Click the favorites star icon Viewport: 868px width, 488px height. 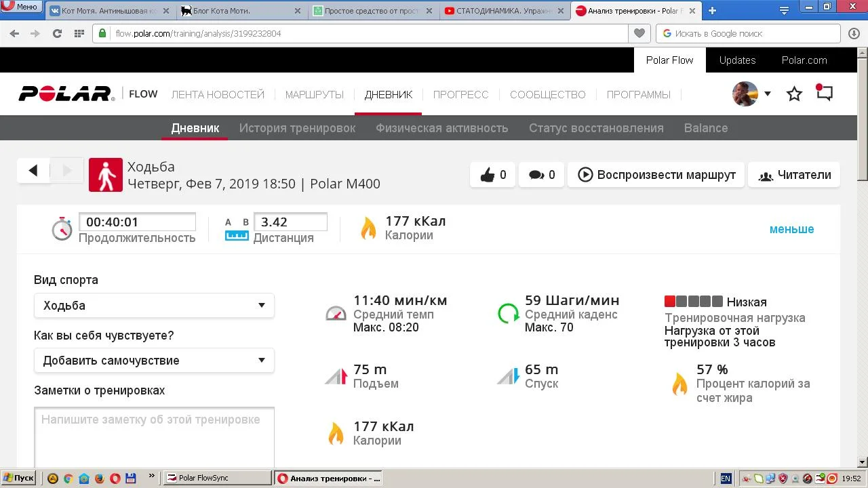click(x=794, y=94)
